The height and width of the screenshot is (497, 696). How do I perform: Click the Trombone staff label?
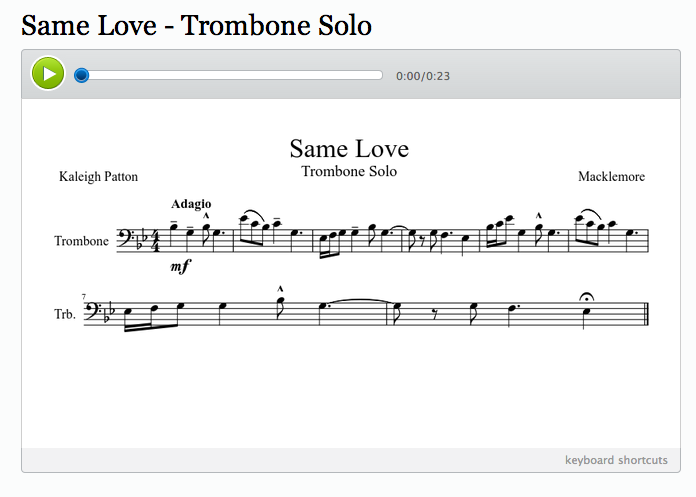pos(81,241)
